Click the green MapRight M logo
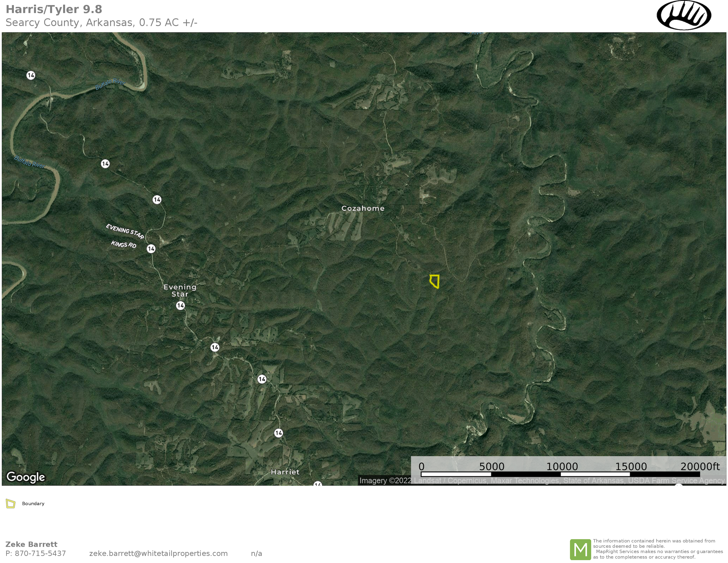Image resolution: width=728 pixels, height=563 pixels. [580, 549]
